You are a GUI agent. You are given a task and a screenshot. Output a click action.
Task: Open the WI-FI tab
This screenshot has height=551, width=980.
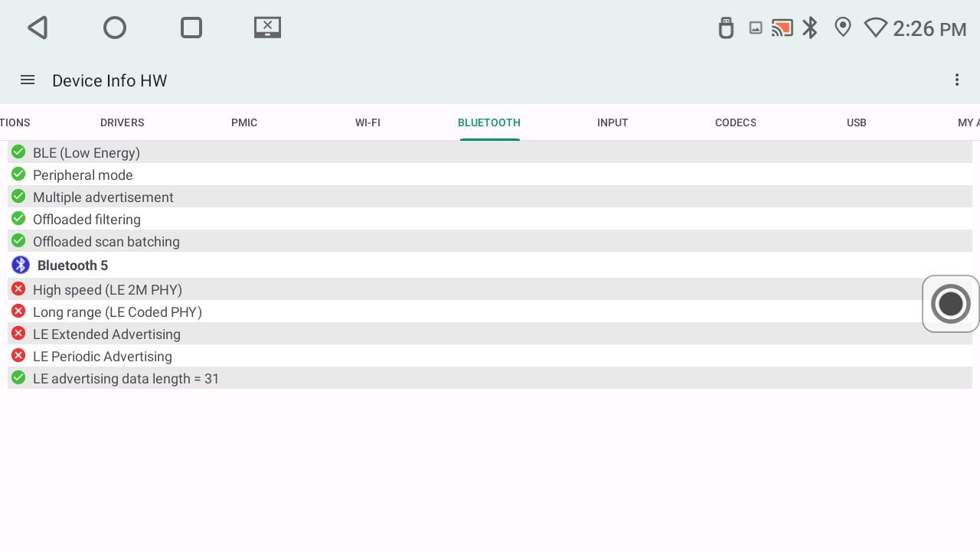coord(367,122)
